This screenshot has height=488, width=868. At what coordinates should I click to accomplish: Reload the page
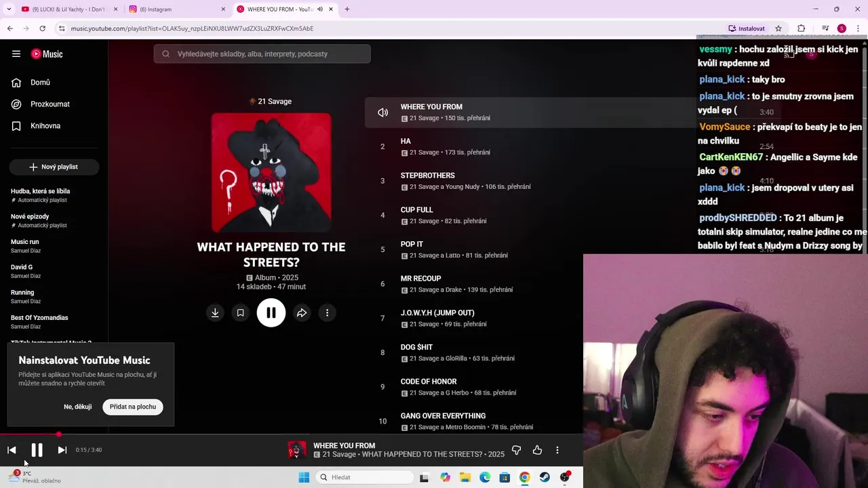click(42, 28)
